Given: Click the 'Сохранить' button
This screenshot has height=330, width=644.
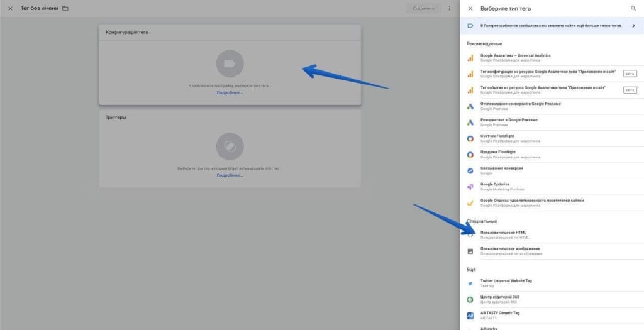Looking at the screenshot, I should point(423,8).
